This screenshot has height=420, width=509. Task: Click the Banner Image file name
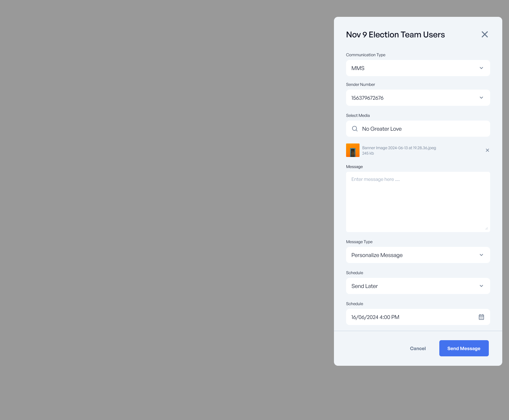(399, 148)
